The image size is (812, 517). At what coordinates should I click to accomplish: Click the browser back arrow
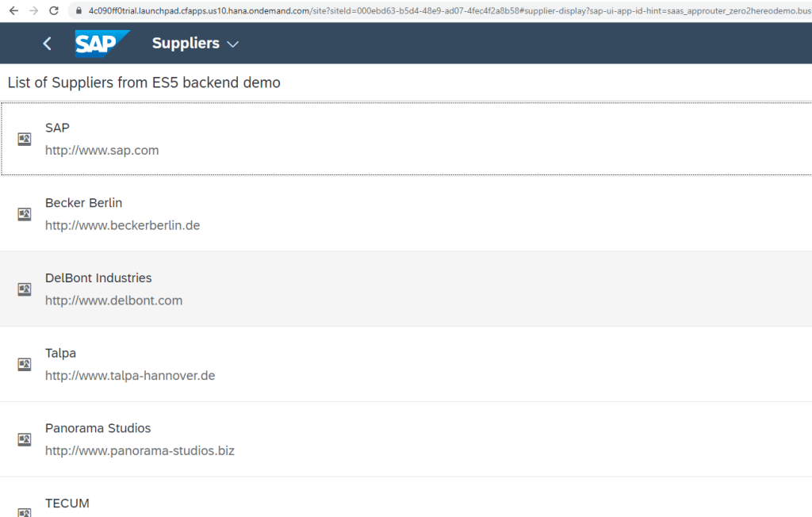pyautogui.click(x=13, y=10)
